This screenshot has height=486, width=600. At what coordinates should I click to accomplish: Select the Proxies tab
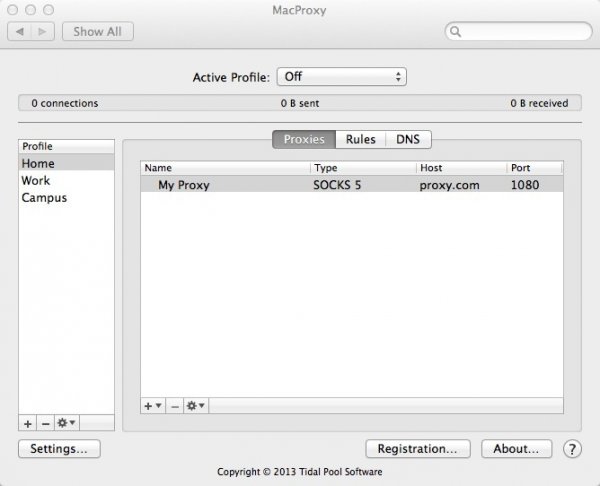click(x=304, y=139)
